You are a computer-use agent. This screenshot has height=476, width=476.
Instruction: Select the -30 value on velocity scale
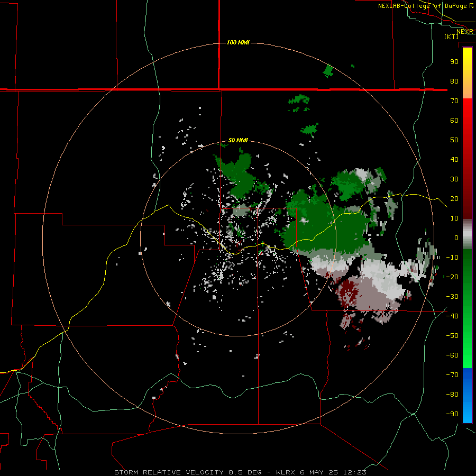[452, 297]
